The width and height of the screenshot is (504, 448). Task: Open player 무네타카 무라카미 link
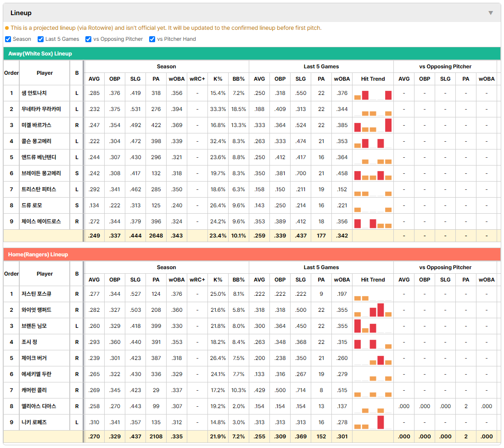pyautogui.click(x=41, y=109)
